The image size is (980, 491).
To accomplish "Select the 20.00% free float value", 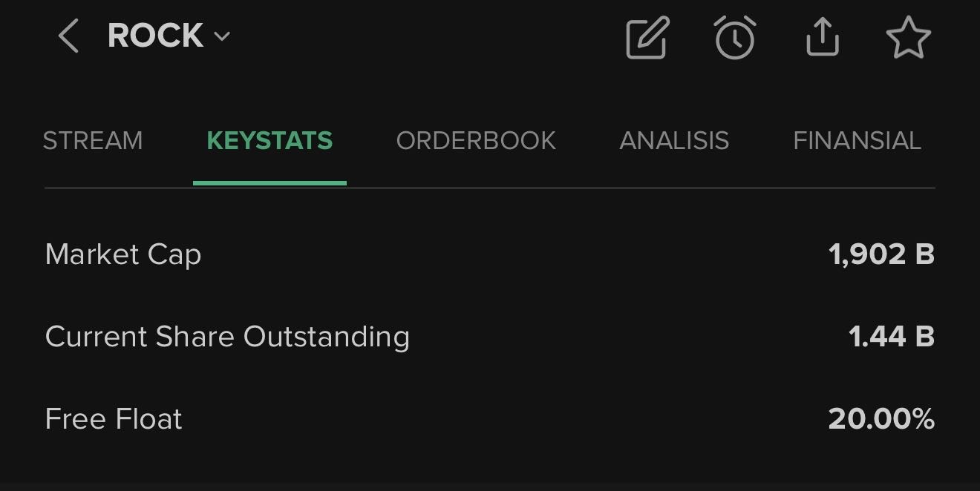I will [x=881, y=419].
